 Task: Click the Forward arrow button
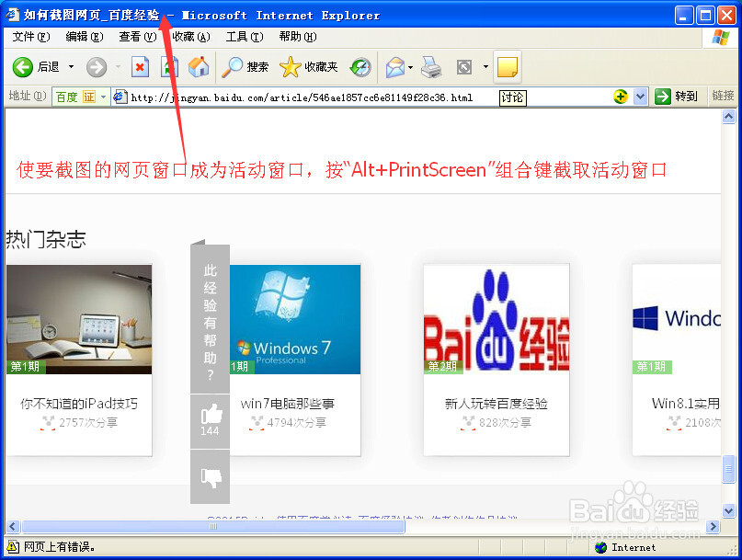pyautogui.click(x=97, y=67)
